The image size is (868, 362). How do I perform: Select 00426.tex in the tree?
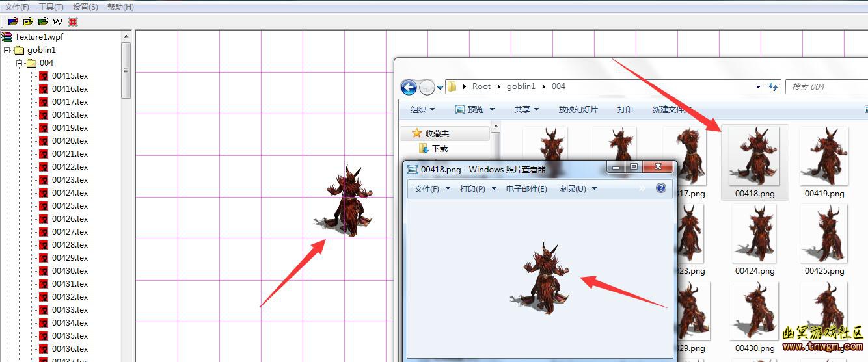[70, 219]
